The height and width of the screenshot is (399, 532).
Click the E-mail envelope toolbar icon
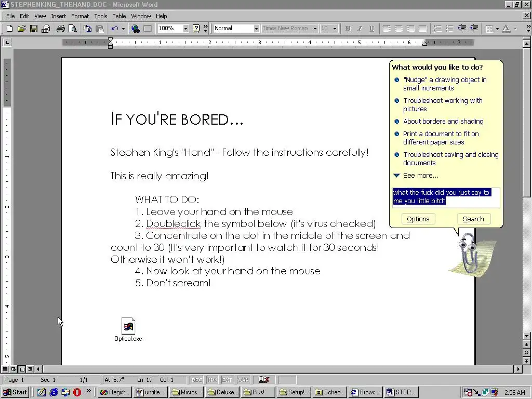(x=46, y=29)
